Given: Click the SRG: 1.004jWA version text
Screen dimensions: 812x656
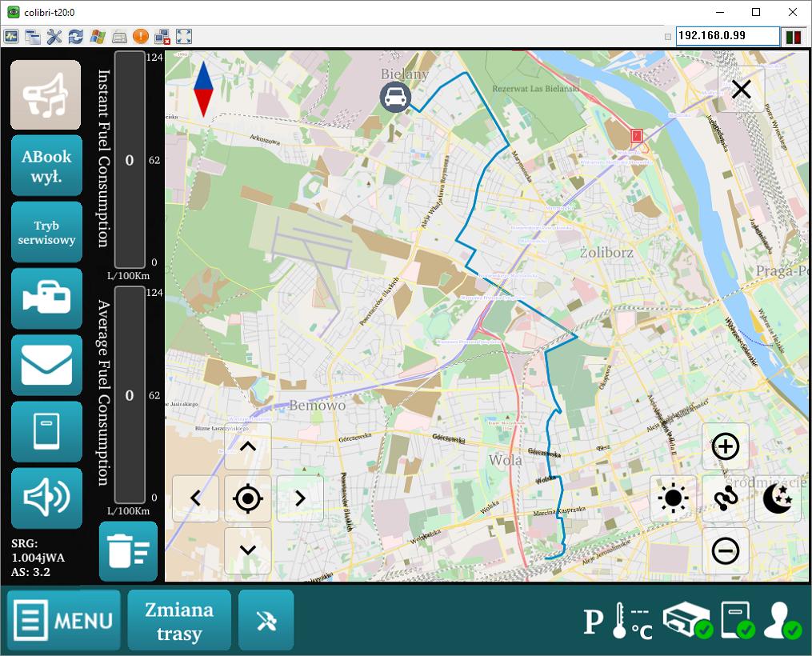Looking at the screenshot, I should 38,550.
